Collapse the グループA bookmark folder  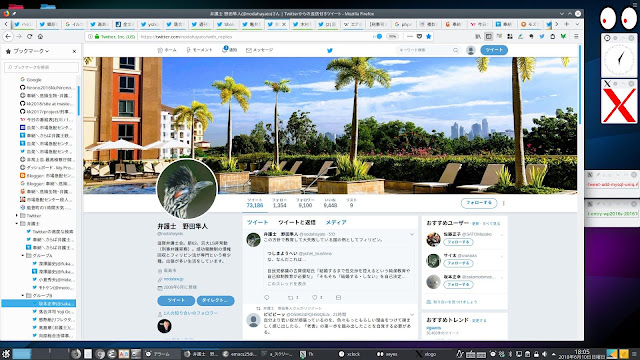[23, 256]
